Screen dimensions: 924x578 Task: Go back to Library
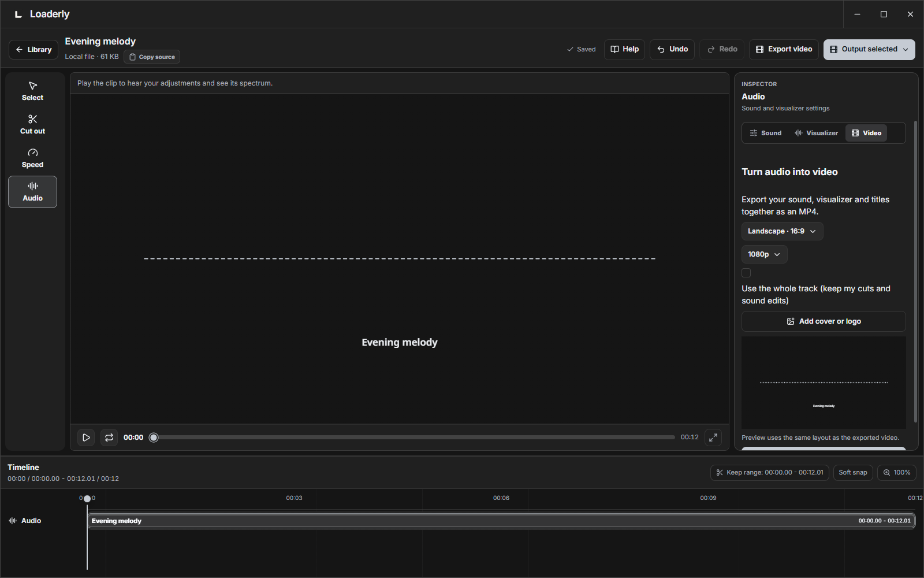coord(33,50)
